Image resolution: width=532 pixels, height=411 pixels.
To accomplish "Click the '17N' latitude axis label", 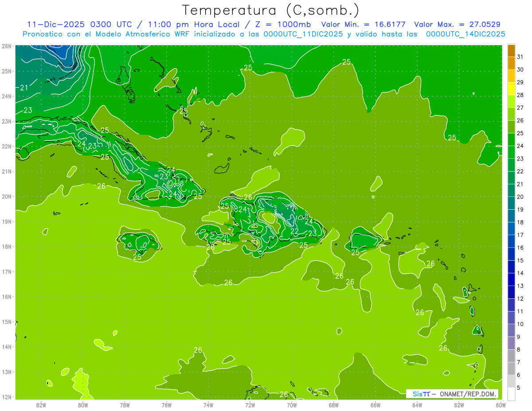I will coord(7,271).
